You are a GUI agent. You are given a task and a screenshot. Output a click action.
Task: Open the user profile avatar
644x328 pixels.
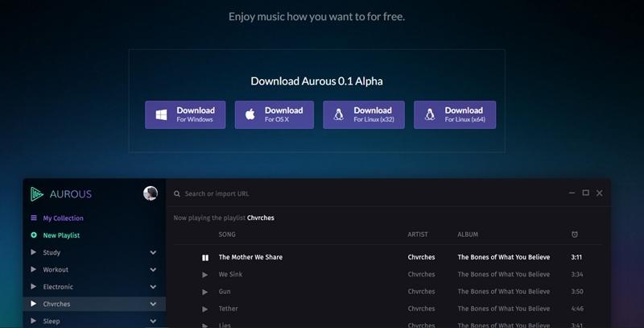151,193
